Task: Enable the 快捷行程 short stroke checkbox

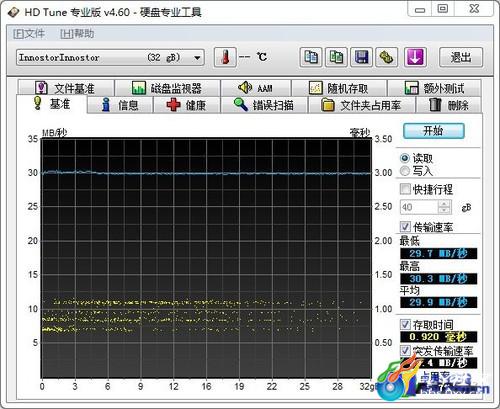Action: point(405,189)
